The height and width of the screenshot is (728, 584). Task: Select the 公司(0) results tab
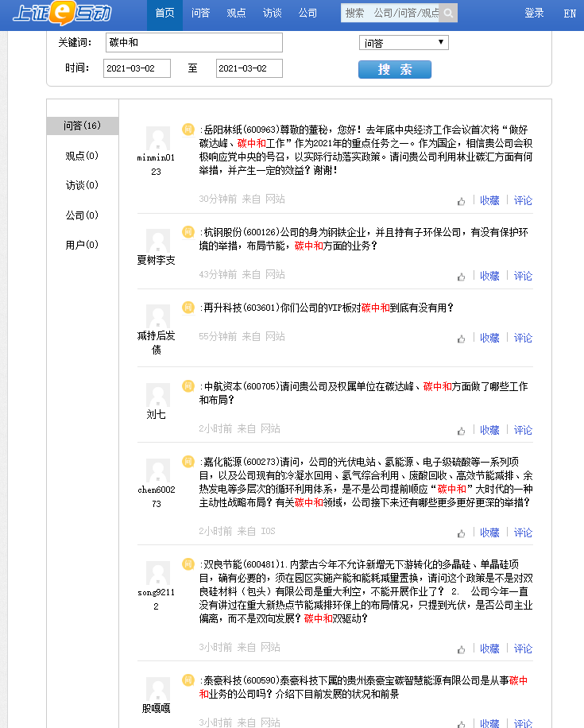coord(82,215)
